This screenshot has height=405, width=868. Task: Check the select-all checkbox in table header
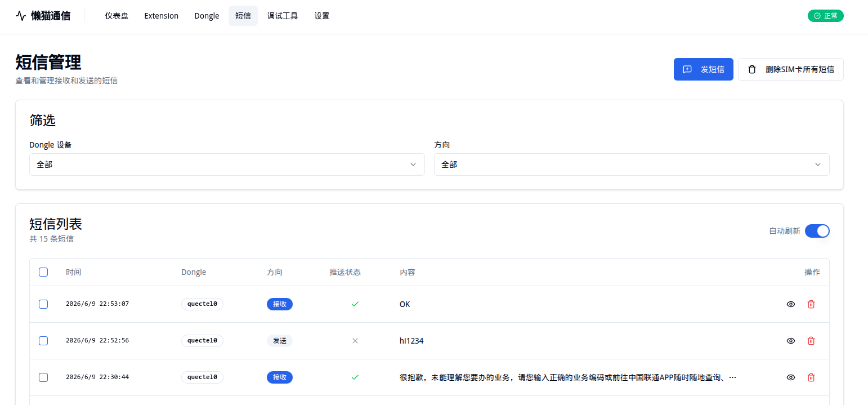tap(43, 272)
